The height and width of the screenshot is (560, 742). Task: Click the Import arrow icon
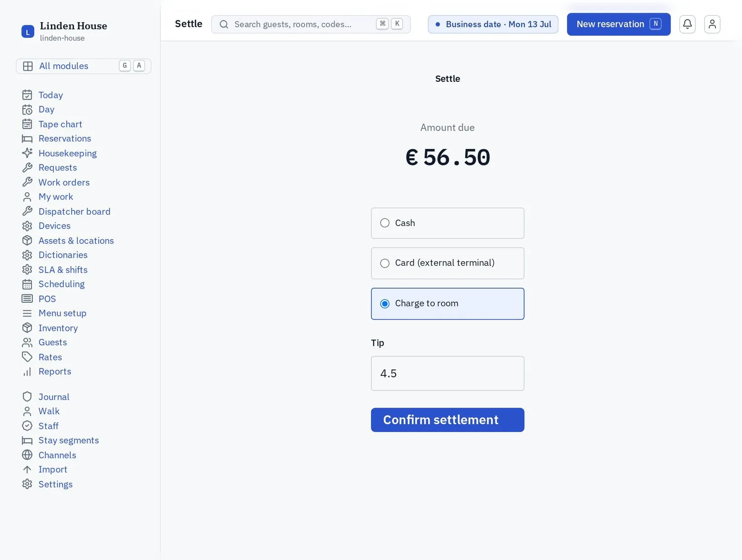[27, 470]
